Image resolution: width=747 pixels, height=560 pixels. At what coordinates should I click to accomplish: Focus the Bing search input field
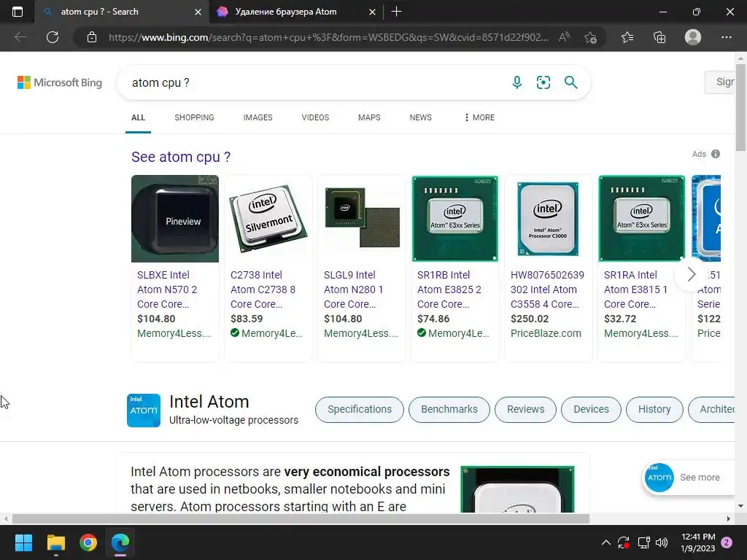(314, 82)
